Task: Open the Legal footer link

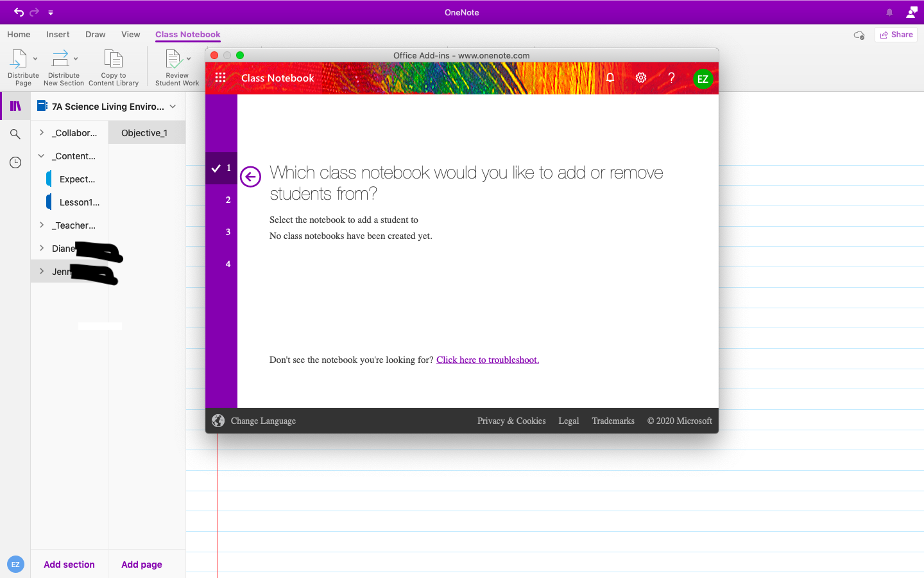Action: point(569,421)
